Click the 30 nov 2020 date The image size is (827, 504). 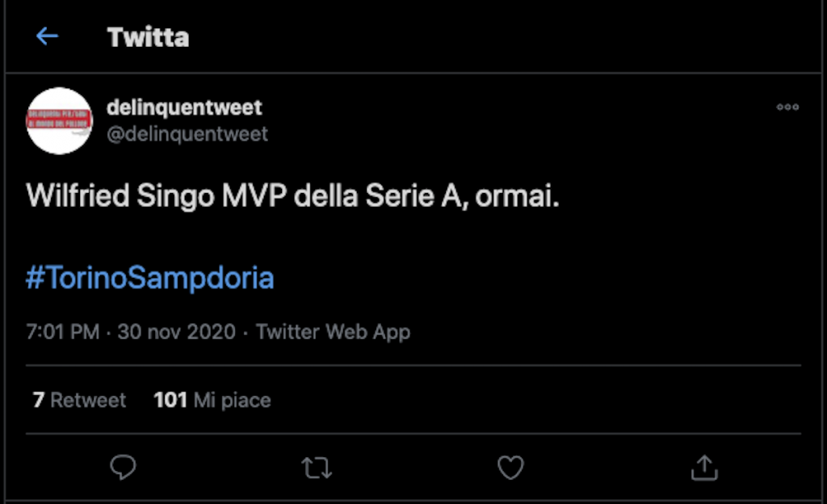pos(177,332)
